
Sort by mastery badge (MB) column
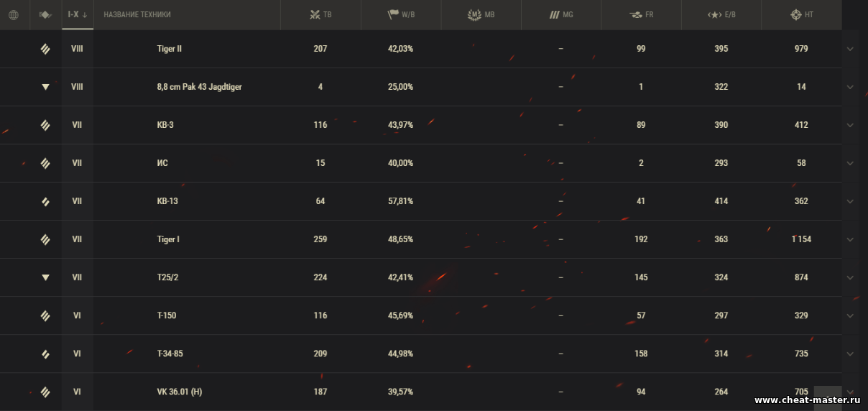coord(481,14)
